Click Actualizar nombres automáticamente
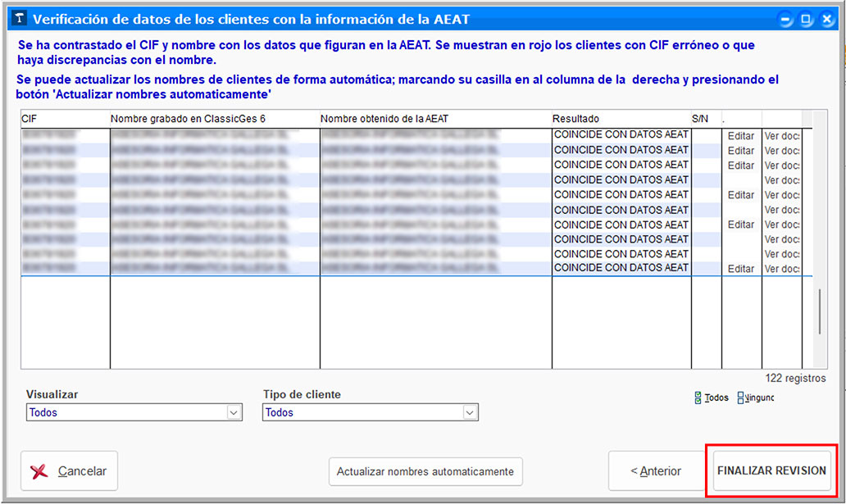The image size is (846, 504). coord(425,471)
